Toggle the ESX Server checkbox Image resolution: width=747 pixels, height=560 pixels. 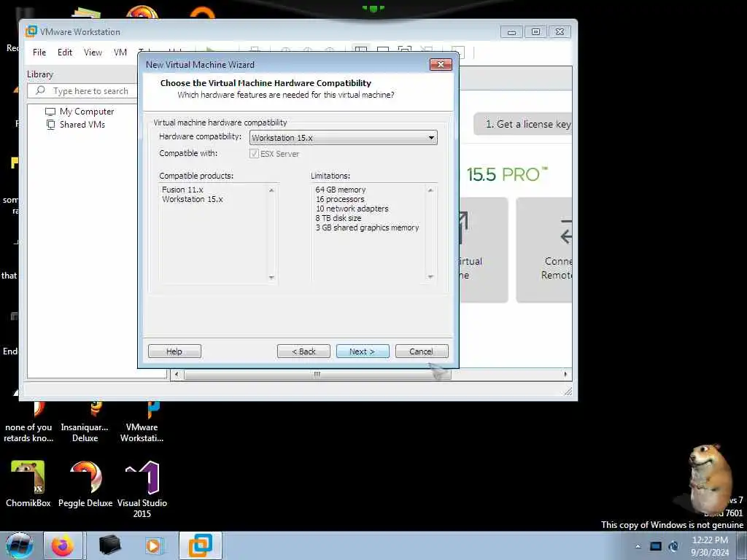254,153
